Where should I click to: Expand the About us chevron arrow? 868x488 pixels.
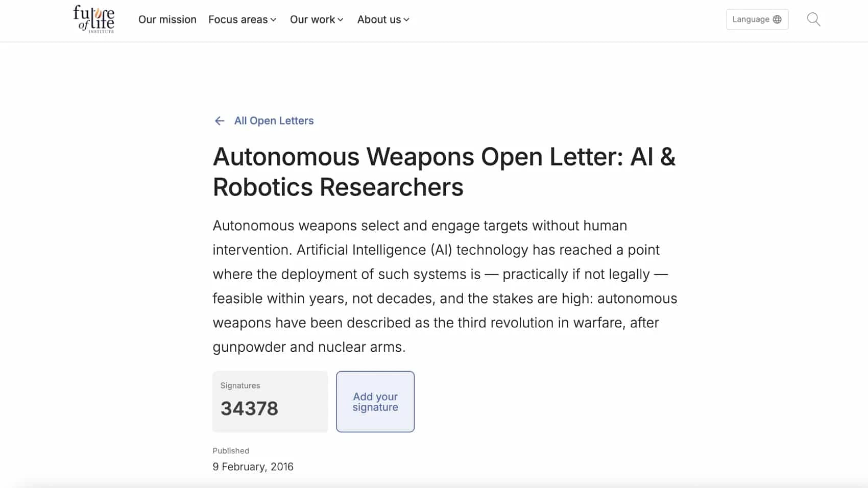click(x=406, y=20)
